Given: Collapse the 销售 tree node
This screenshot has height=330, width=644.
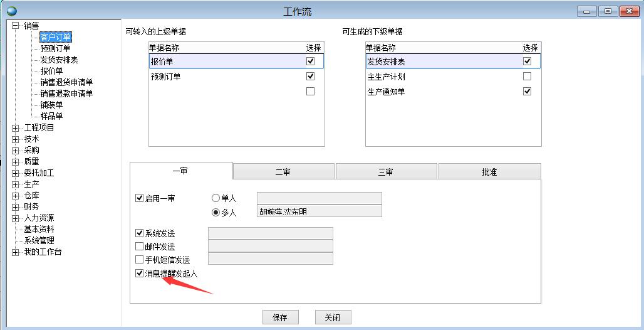Looking at the screenshot, I should 16,26.
